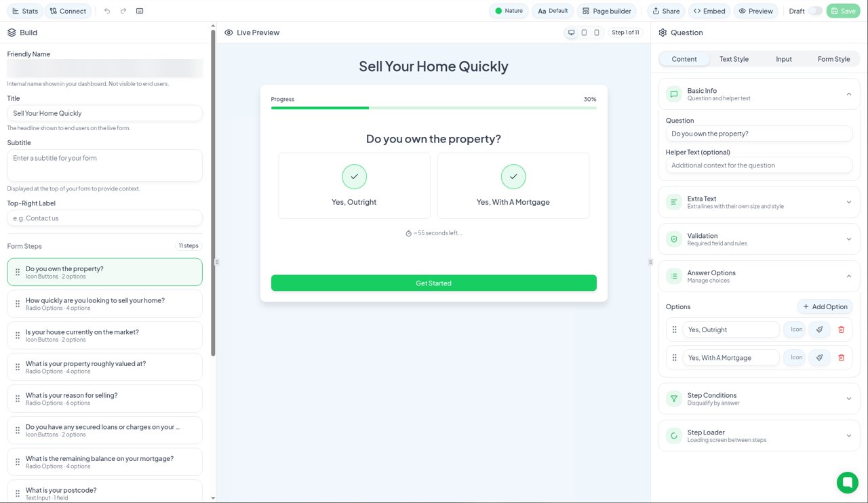This screenshot has width=868, height=503.
Task: Grab drag handle of 'What is your postcode?' step
Action: coord(18,494)
